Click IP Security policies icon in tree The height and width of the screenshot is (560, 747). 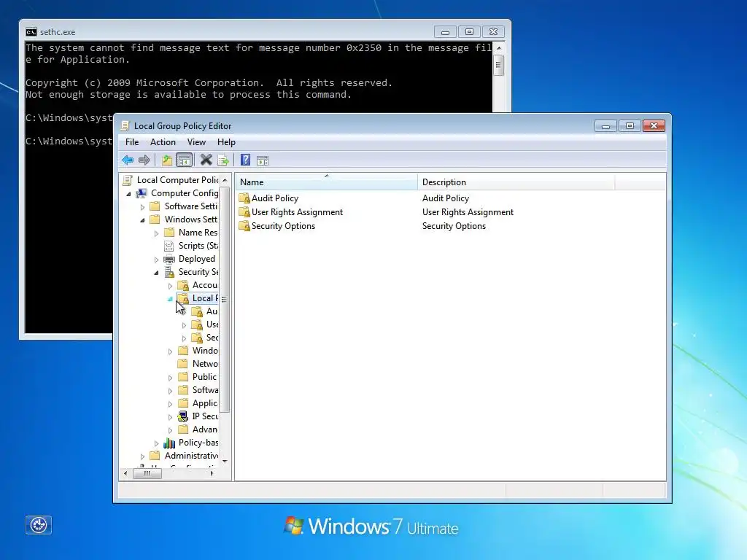(183, 416)
